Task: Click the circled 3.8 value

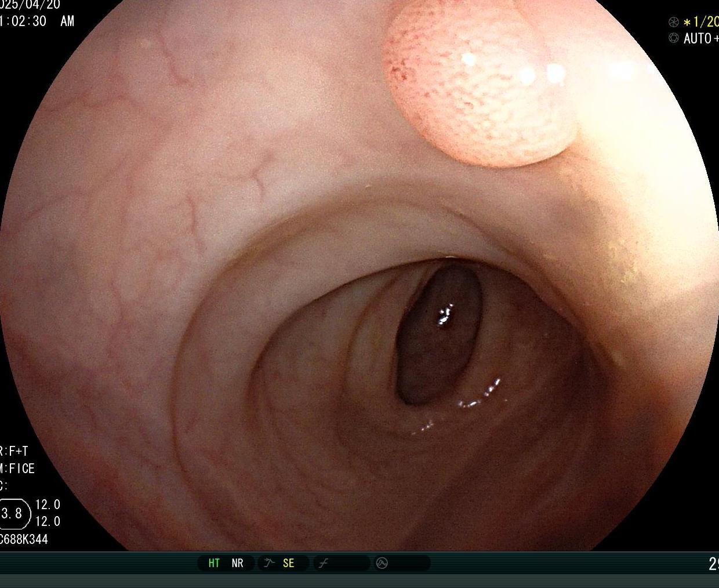Action: tap(12, 513)
